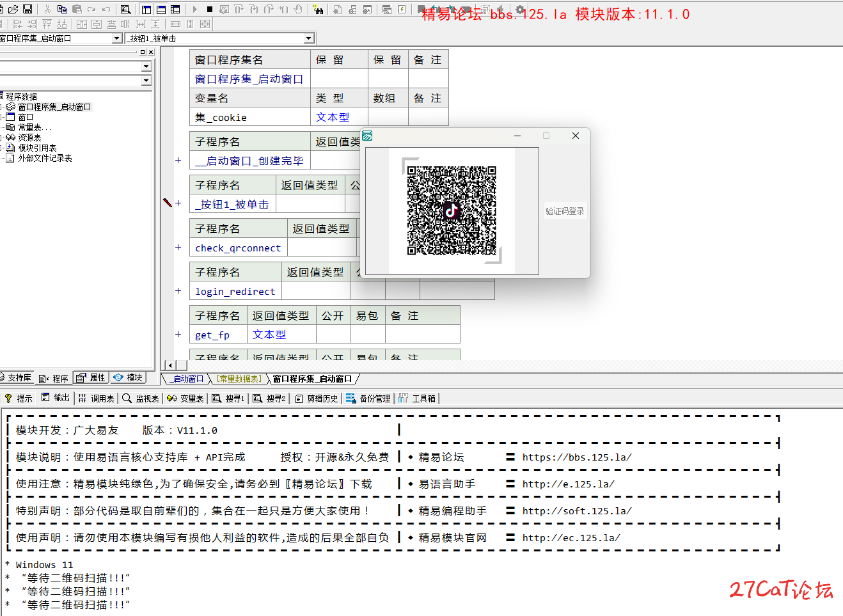Stop the program with the black square
This screenshot has width=843, height=616.
[210, 9]
